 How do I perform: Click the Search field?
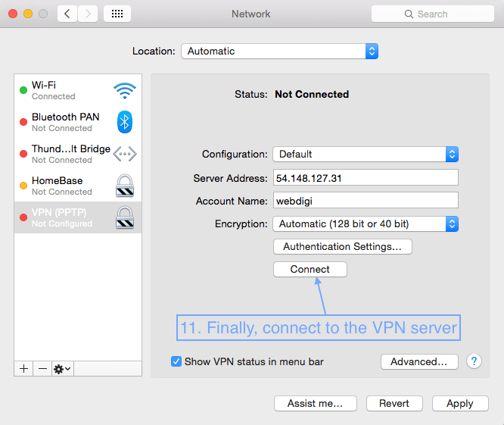click(433, 14)
